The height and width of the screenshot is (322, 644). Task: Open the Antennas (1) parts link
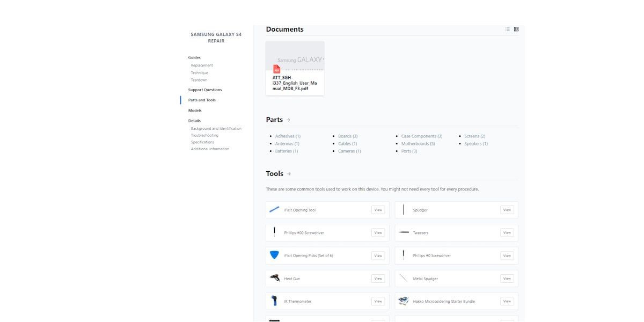[x=287, y=144]
